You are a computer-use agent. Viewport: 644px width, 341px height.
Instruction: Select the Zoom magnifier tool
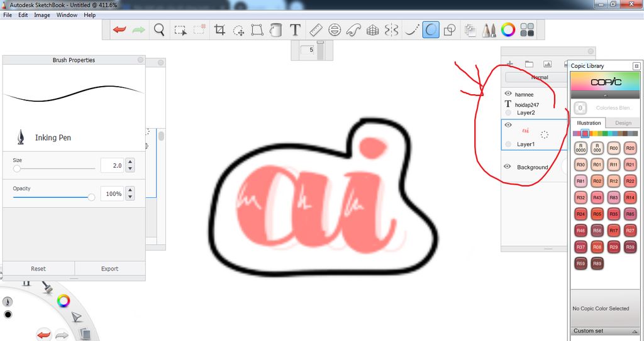click(159, 30)
